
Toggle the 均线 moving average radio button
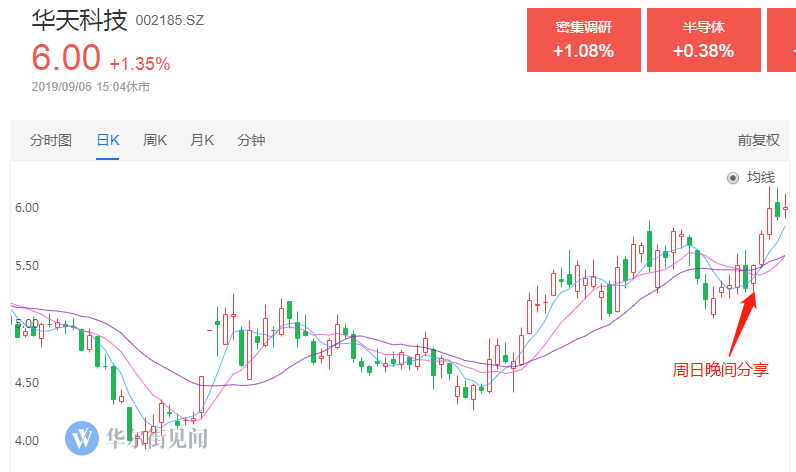(733, 178)
